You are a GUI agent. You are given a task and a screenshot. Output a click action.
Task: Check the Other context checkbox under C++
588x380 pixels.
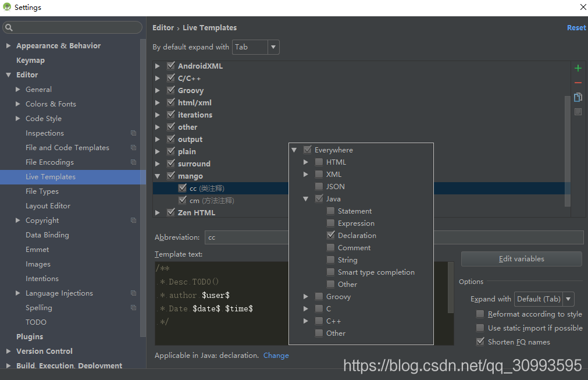(319, 333)
